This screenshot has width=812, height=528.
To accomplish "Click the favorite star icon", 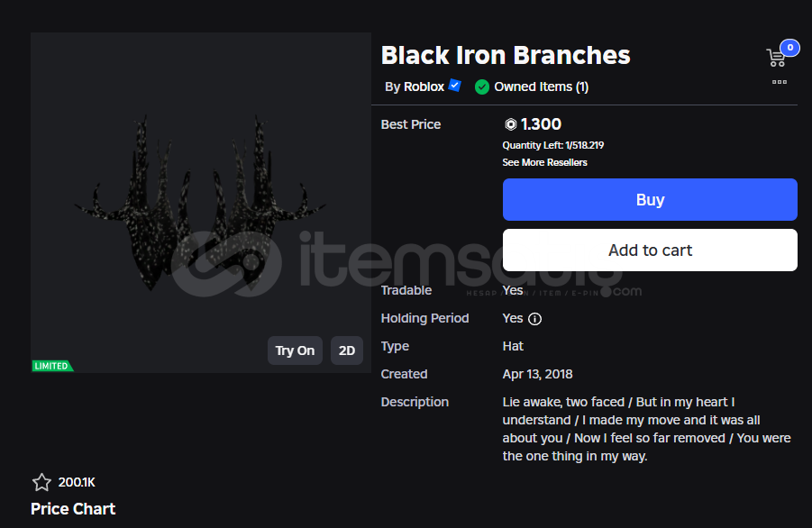I will pos(41,482).
